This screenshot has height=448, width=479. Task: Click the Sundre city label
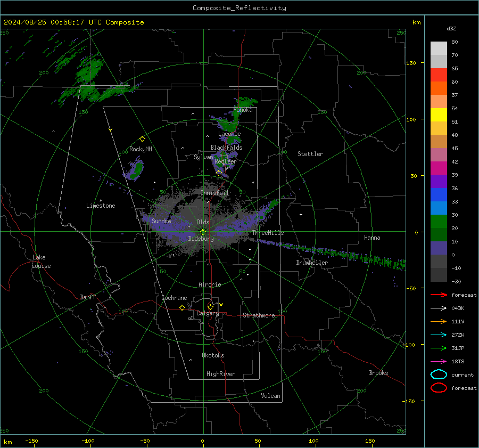coord(161,221)
